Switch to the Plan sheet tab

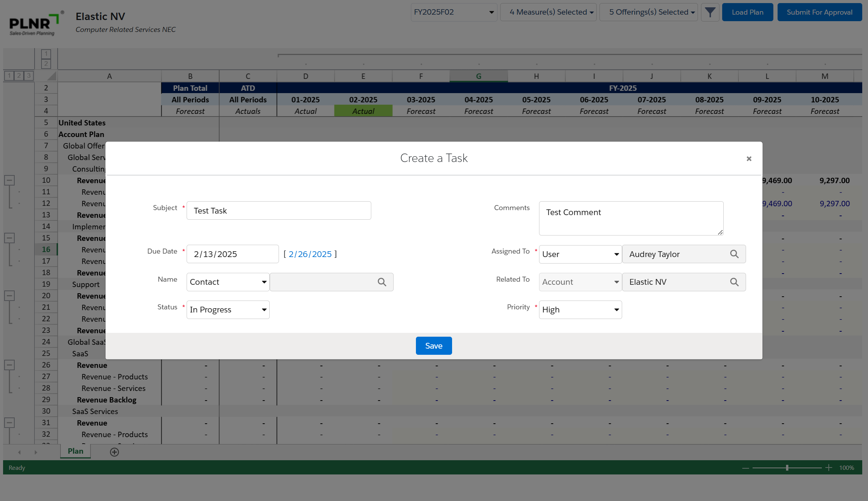coord(75,451)
